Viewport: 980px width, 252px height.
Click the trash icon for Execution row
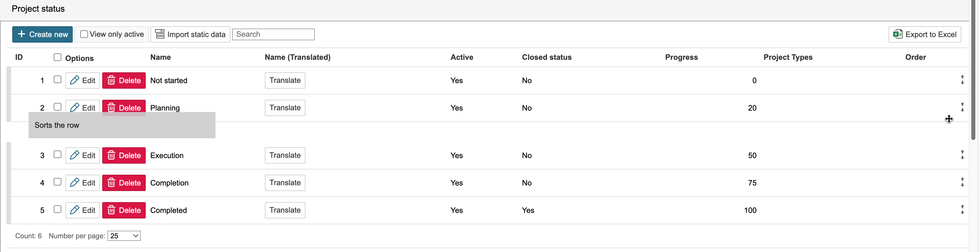111,155
